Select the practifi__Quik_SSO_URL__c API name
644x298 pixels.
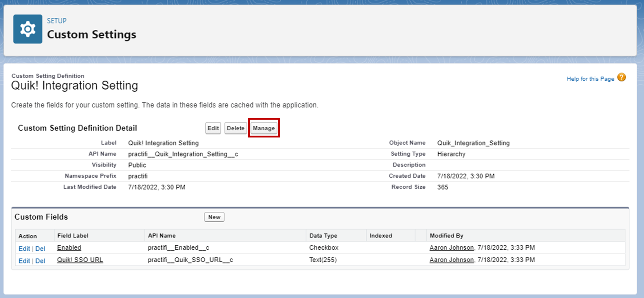tap(190, 260)
